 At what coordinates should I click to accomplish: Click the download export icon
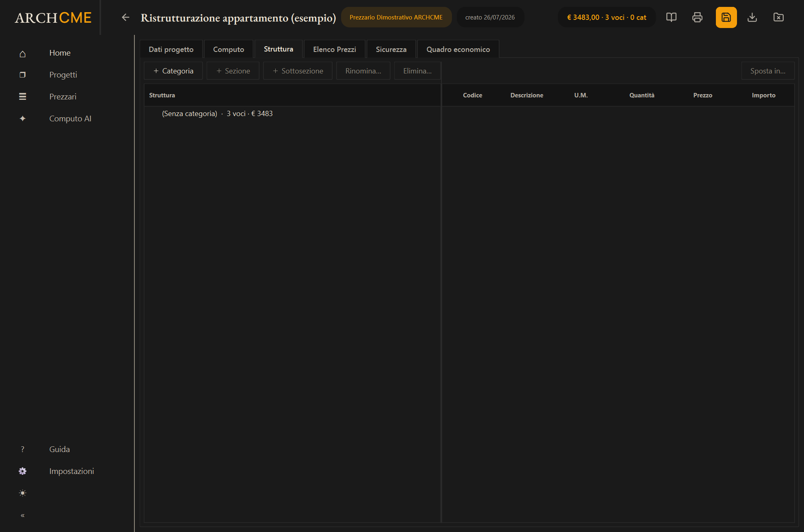tap(752, 17)
